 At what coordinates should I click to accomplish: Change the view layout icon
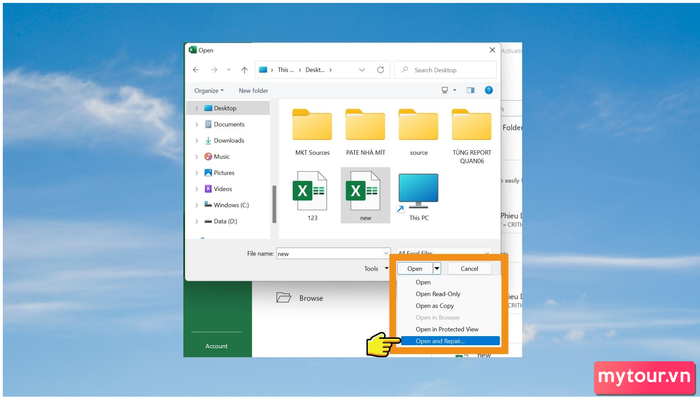445,90
